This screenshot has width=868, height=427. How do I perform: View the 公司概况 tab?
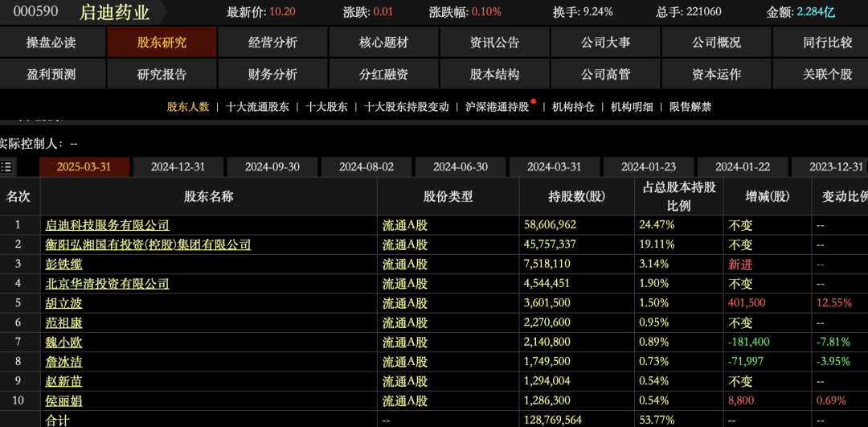716,43
